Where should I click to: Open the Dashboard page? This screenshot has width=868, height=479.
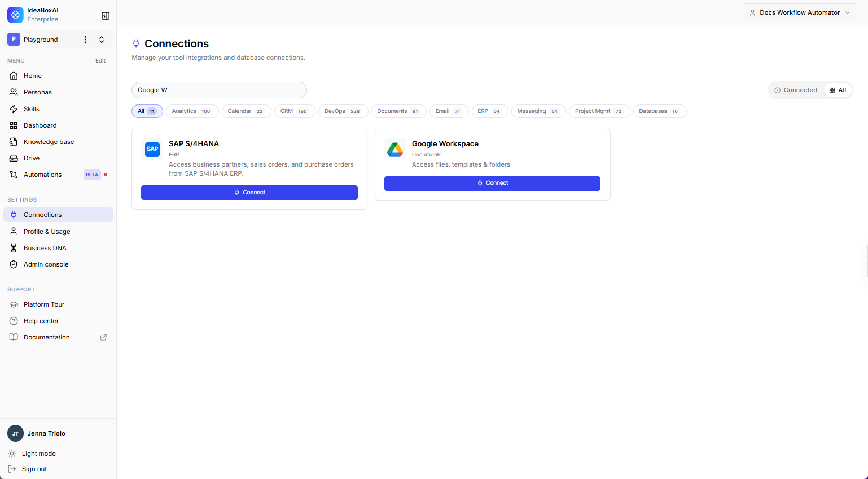pyautogui.click(x=58, y=125)
